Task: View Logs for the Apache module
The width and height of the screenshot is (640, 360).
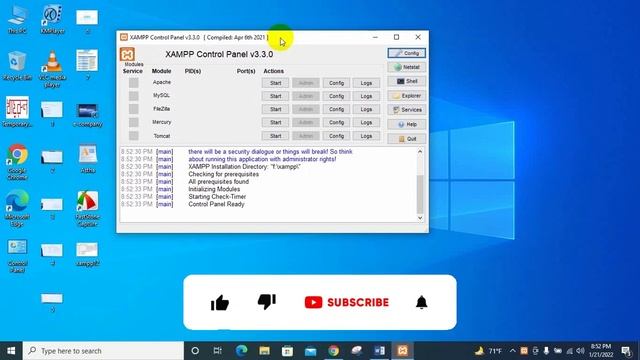Action: [366, 83]
